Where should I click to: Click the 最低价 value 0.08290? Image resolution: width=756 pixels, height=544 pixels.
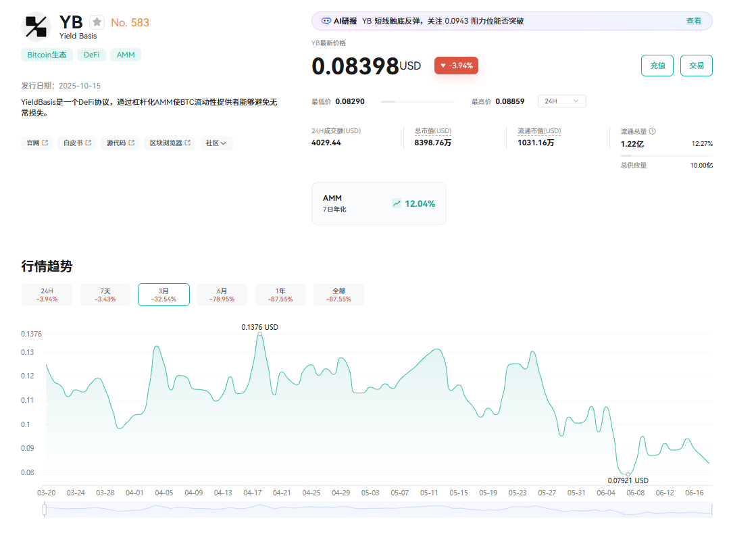350,102
